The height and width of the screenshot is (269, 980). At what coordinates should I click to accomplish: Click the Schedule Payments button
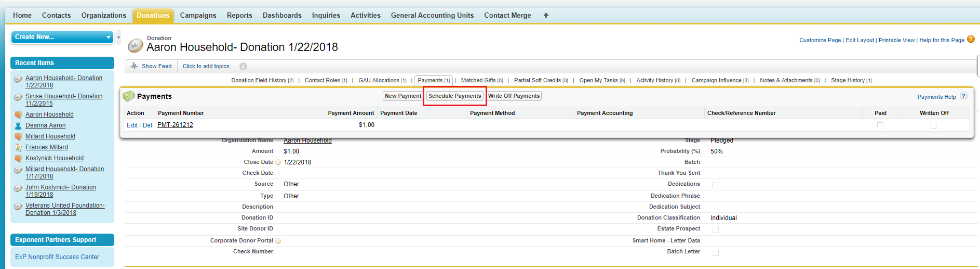pyautogui.click(x=454, y=96)
